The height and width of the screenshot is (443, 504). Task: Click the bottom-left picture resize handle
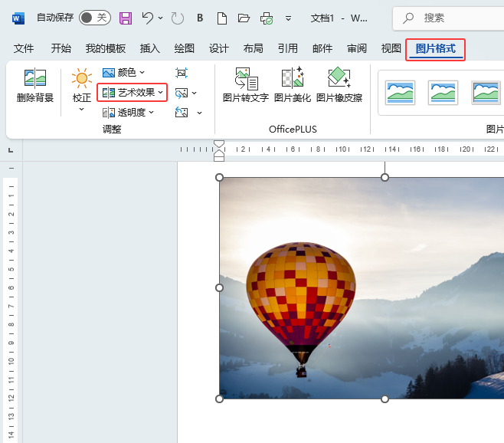tap(219, 399)
